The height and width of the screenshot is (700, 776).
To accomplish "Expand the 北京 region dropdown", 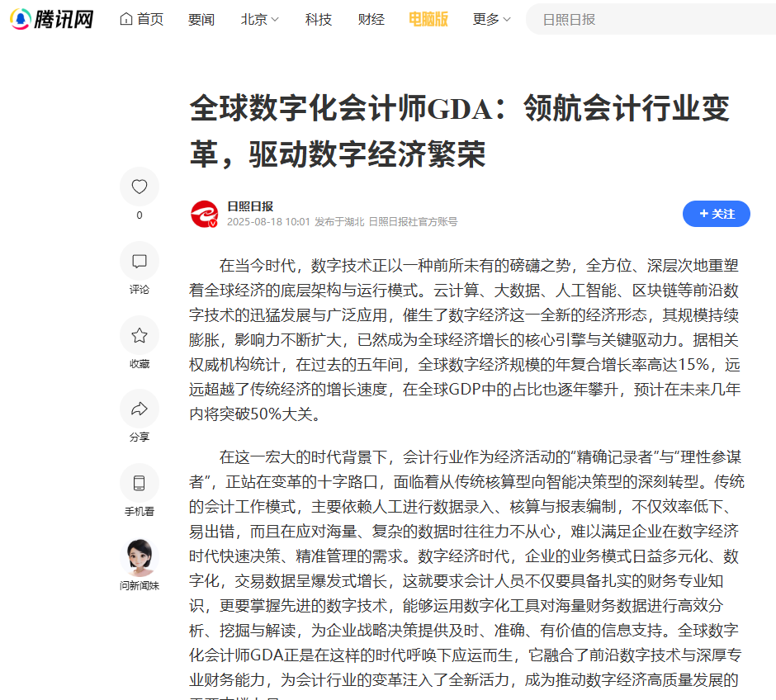I will coord(259,19).
